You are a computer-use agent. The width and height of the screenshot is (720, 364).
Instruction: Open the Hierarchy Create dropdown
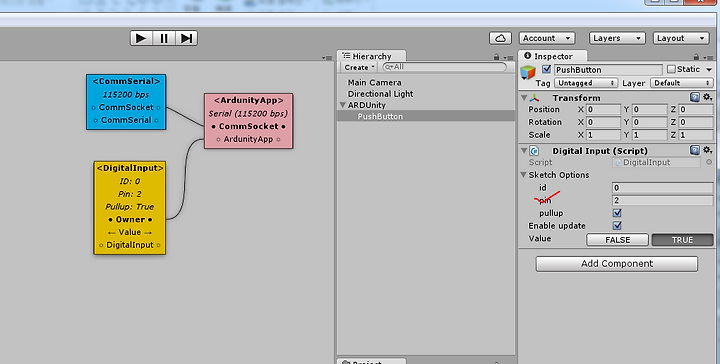(360, 67)
